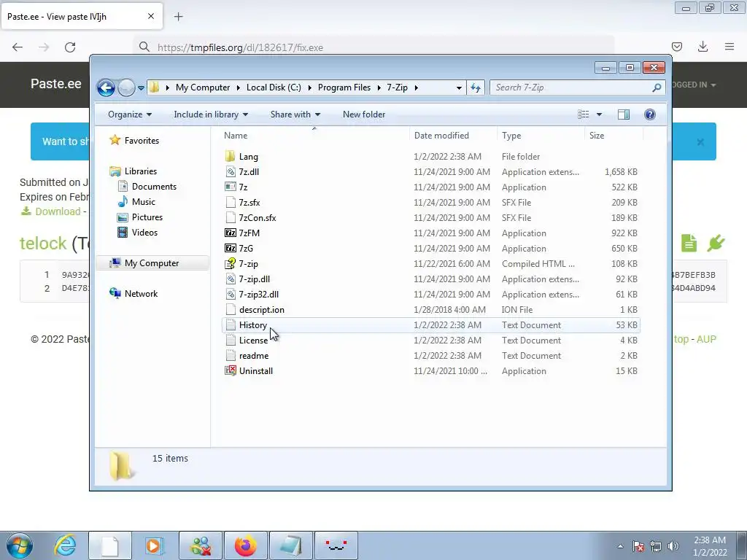This screenshot has height=560, width=747.
Task: Click the Firefox taskbar icon
Action: [x=246, y=545]
